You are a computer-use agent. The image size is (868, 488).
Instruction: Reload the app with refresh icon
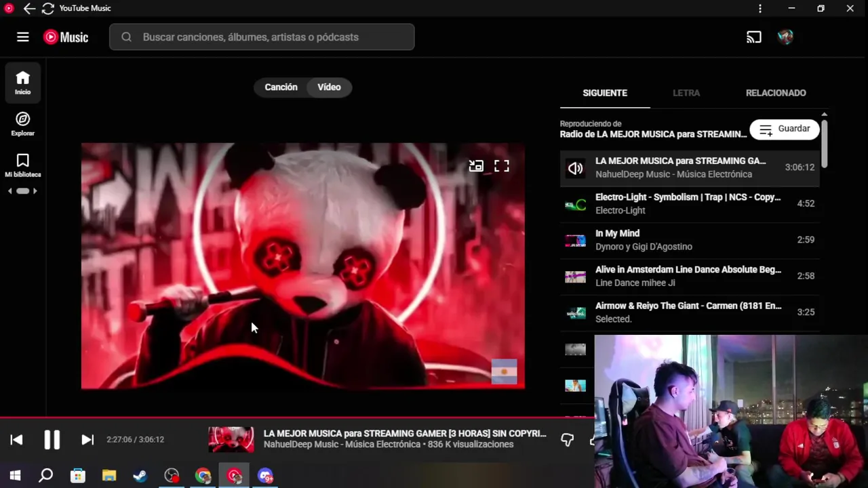click(x=47, y=9)
